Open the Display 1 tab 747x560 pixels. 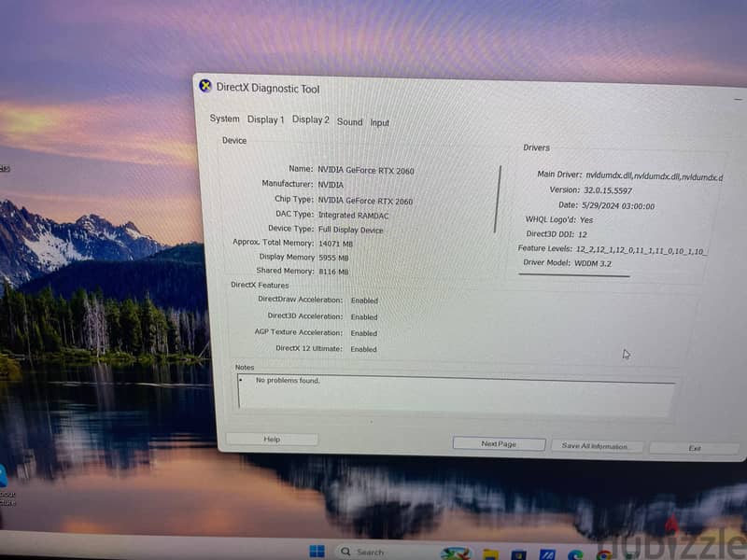pyautogui.click(x=265, y=119)
